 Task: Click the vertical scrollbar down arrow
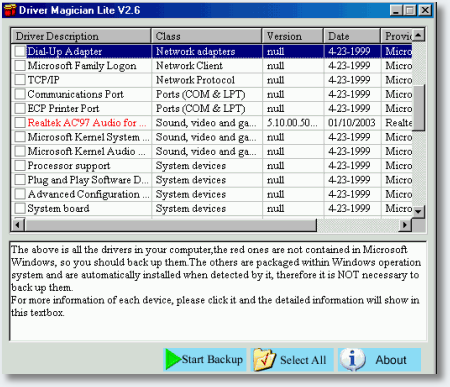pyautogui.click(x=419, y=212)
